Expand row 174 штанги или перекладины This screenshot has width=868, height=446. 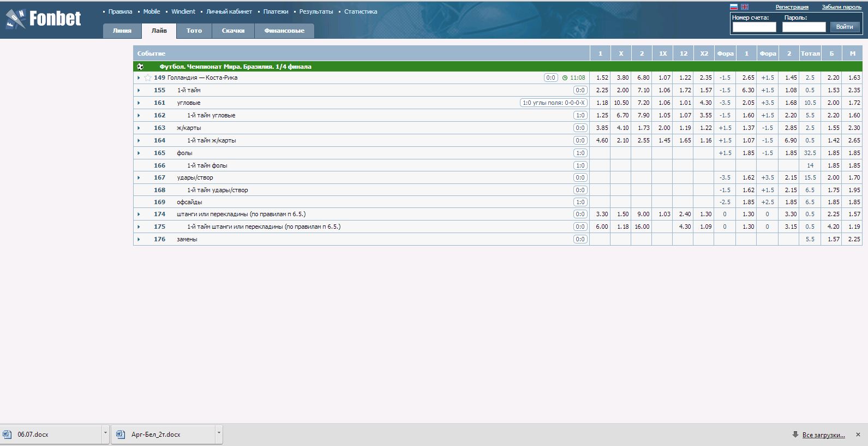click(x=139, y=214)
